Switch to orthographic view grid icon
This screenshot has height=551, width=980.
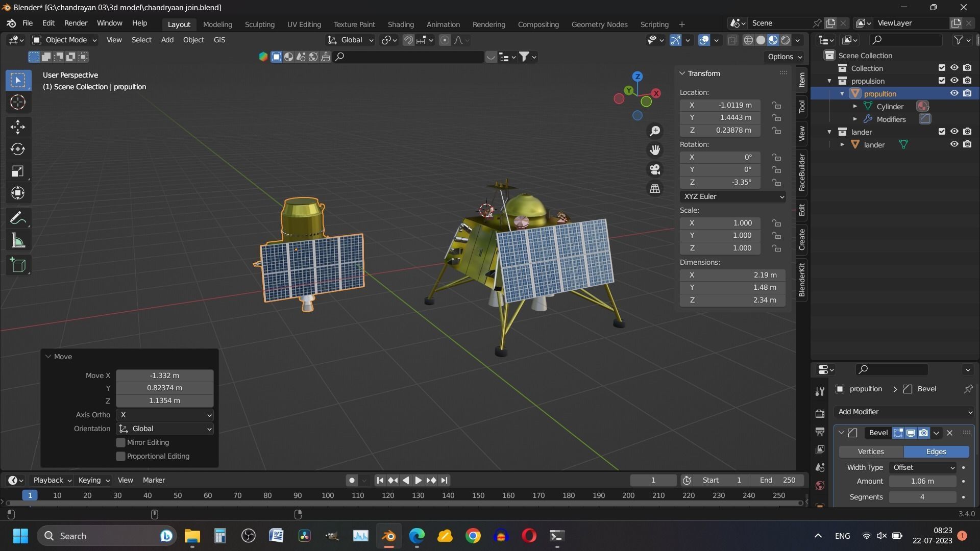[x=655, y=189]
